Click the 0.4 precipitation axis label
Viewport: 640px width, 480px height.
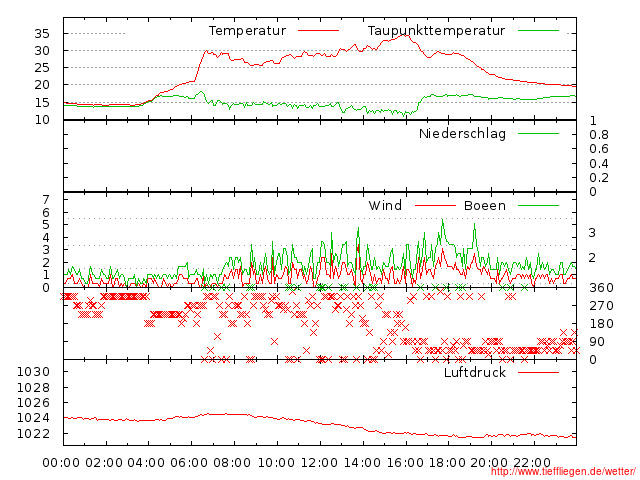click(599, 164)
